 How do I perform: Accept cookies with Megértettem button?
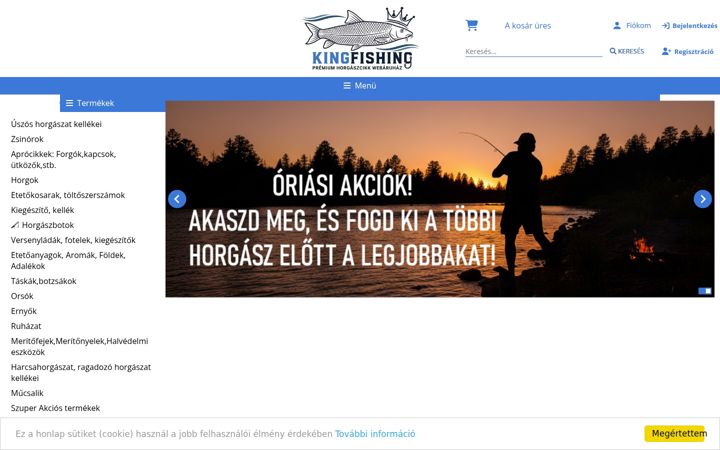(676, 433)
